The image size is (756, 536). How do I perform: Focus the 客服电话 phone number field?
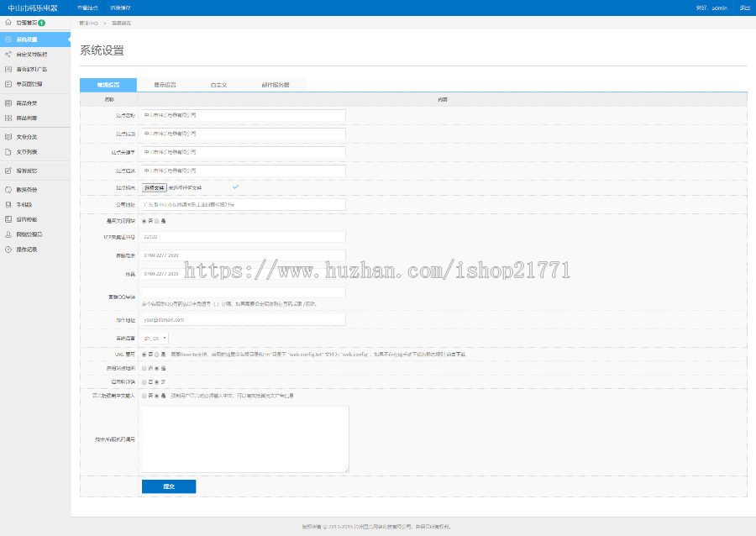pos(244,255)
